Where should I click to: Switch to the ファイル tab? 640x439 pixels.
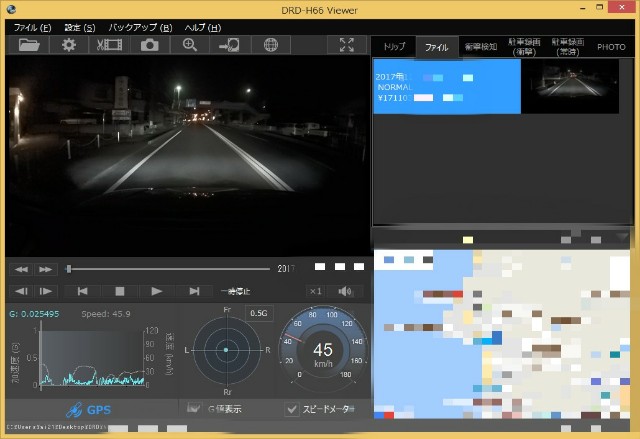(x=436, y=47)
